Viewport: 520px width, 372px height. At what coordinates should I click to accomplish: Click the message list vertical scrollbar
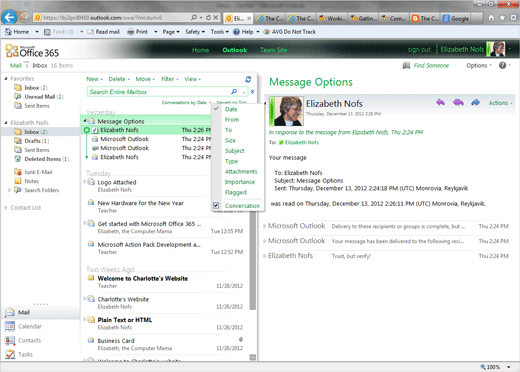click(253, 260)
